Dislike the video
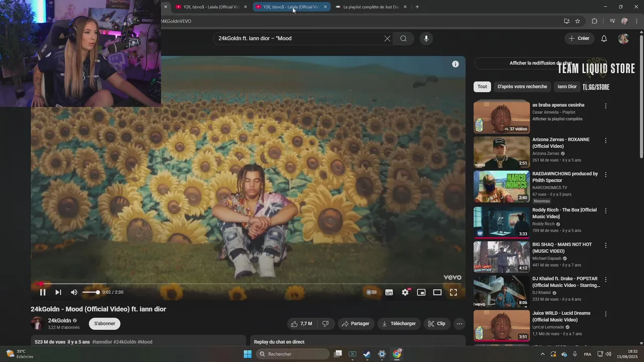The image size is (644, 362). click(x=325, y=324)
